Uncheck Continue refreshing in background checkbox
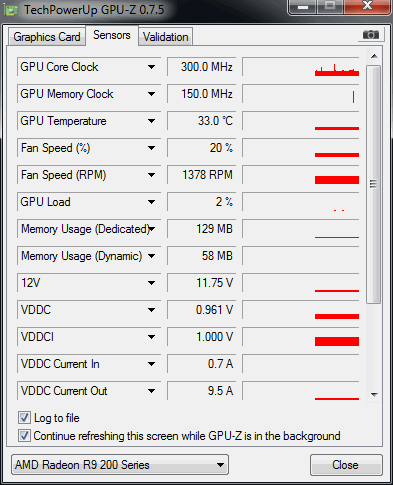This screenshot has width=393, height=485. (x=24, y=436)
